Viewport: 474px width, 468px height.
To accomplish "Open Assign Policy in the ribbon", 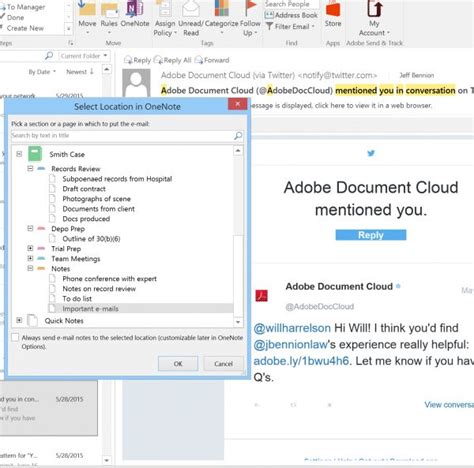I will point(165,18).
